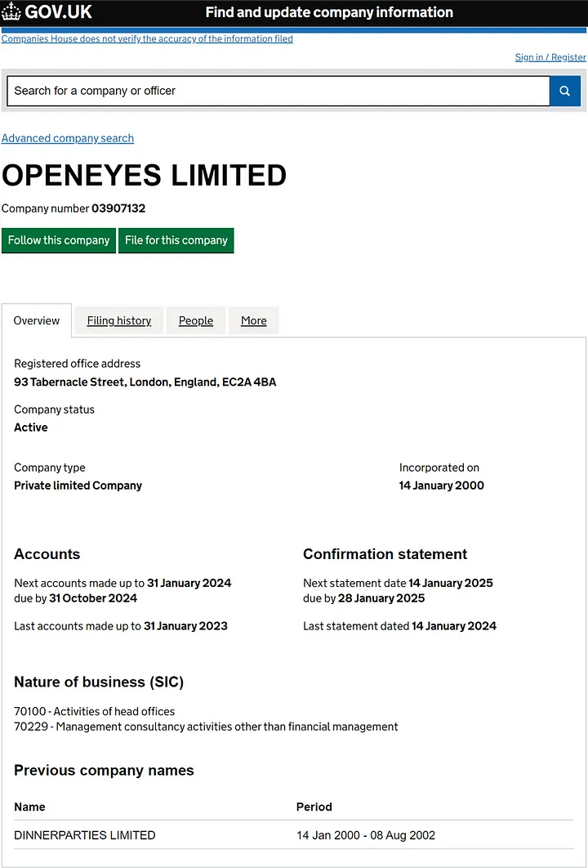Image resolution: width=588 pixels, height=868 pixels.
Task: Open the Companies House accuracy notice link
Action: 147,38
